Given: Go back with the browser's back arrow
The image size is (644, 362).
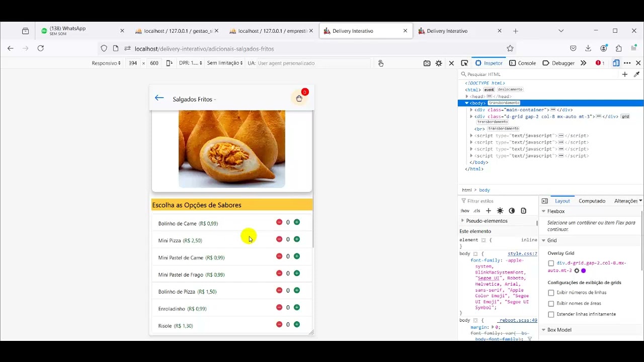Looking at the screenshot, I should (x=11, y=48).
